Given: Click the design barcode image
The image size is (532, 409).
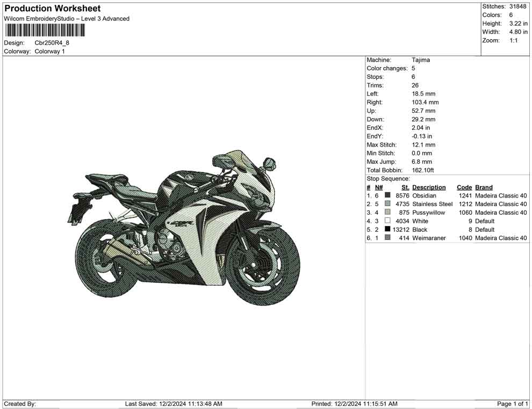Looking at the screenshot, I should point(44,31).
